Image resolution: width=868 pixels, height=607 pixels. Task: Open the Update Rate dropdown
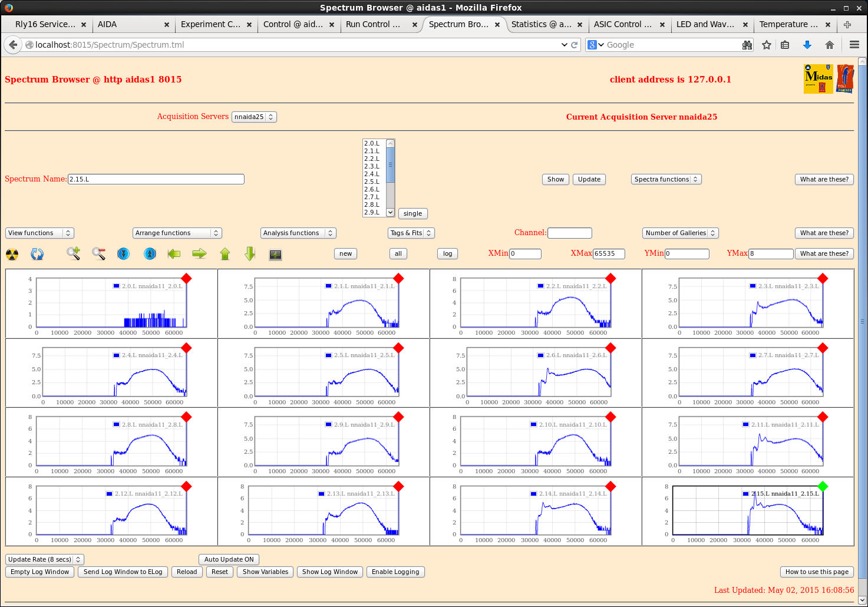[x=45, y=559]
